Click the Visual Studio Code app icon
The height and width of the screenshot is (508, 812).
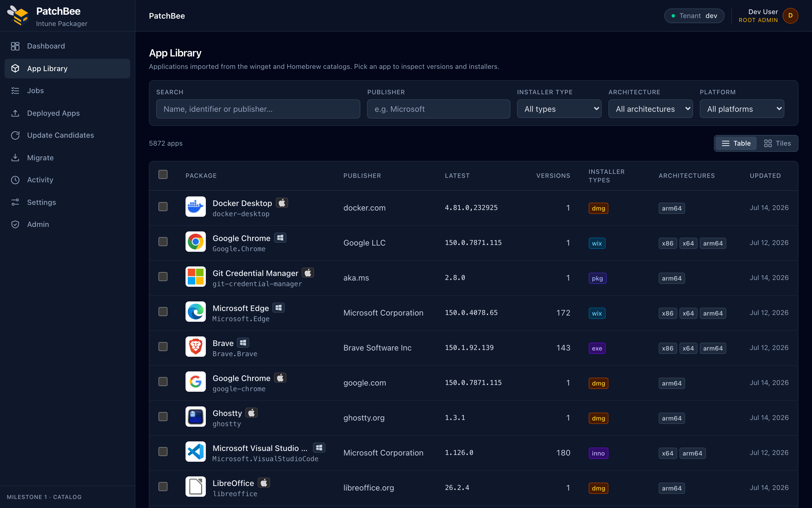[x=196, y=452]
